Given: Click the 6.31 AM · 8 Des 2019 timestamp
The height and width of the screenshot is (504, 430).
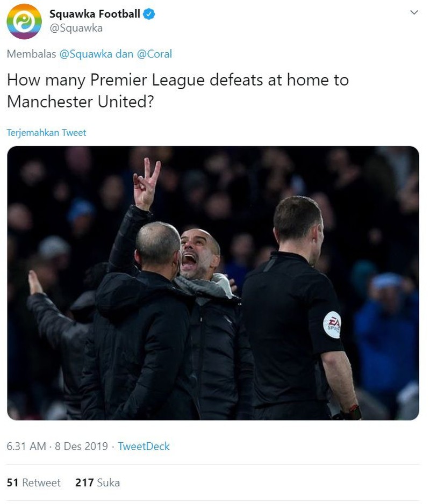Looking at the screenshot, I should click(57, 446).
